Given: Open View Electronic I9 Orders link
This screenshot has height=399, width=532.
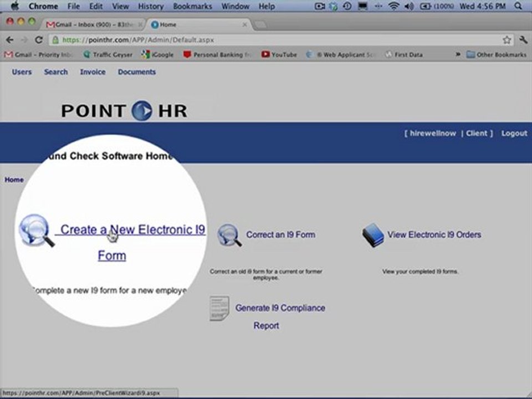Looking at the screenshot, I should [434, 234].
